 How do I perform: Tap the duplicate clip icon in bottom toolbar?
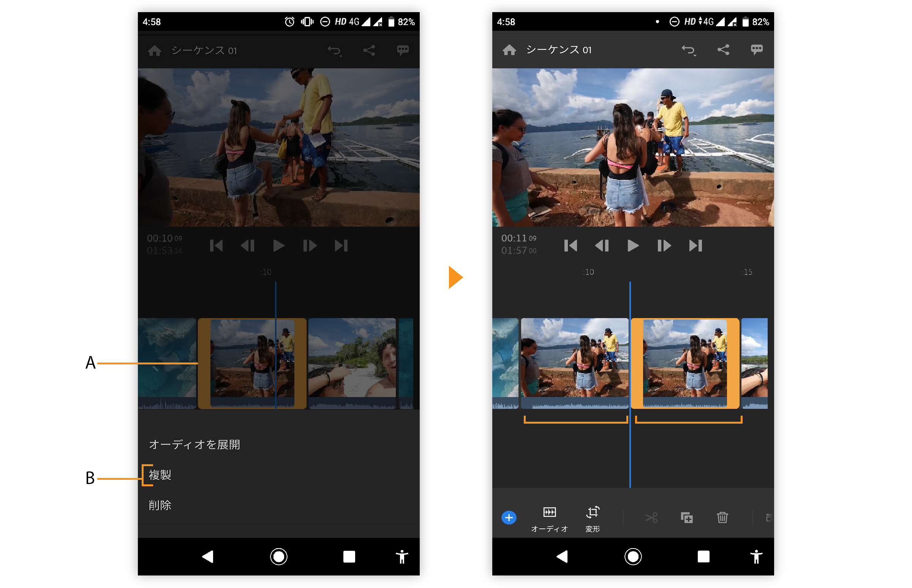click(x=687, y=518)
